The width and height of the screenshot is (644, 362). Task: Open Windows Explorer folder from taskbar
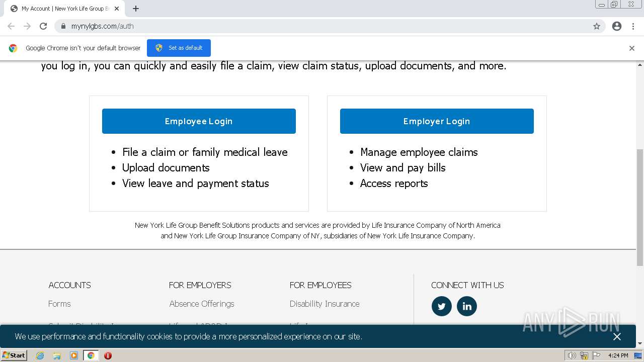57,355
